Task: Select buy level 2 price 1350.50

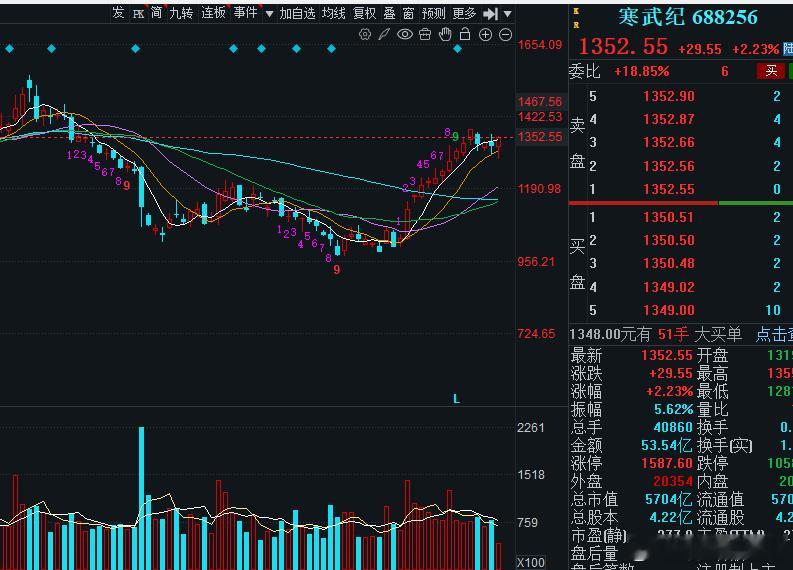Action: tap(669, 240)
